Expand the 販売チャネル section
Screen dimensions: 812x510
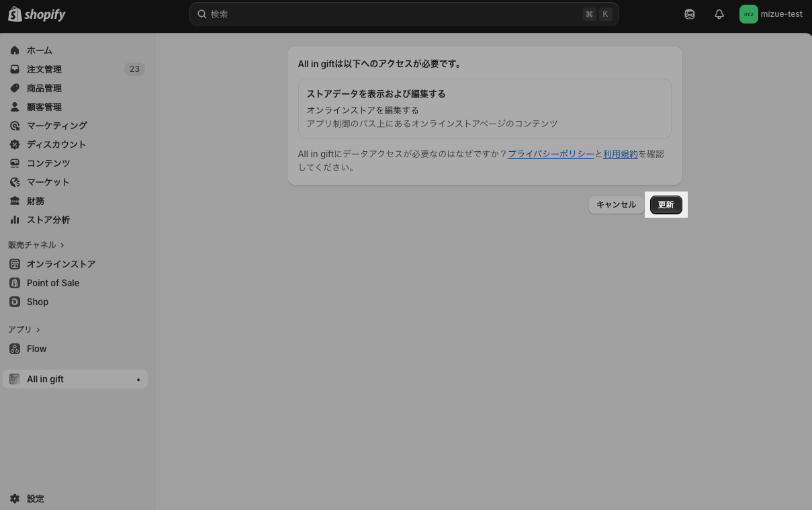36,245
